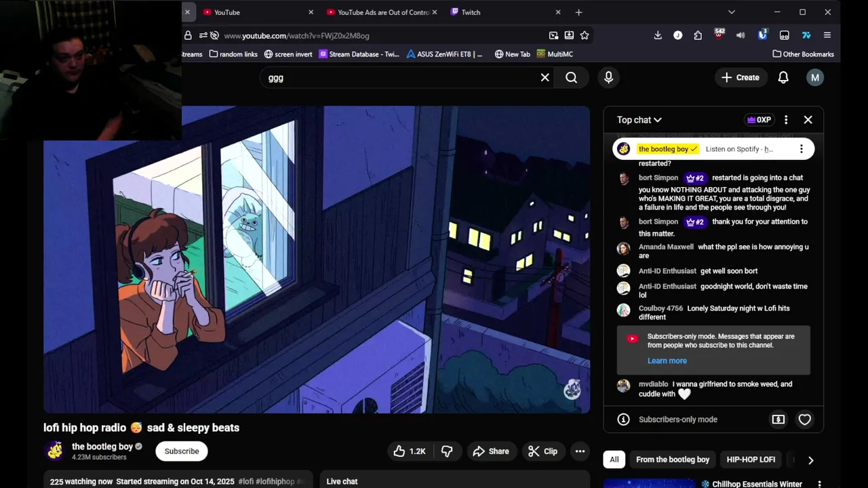Close the live chat panel
The height and width of the screenshot is (488, 868).
coord(808,120)
